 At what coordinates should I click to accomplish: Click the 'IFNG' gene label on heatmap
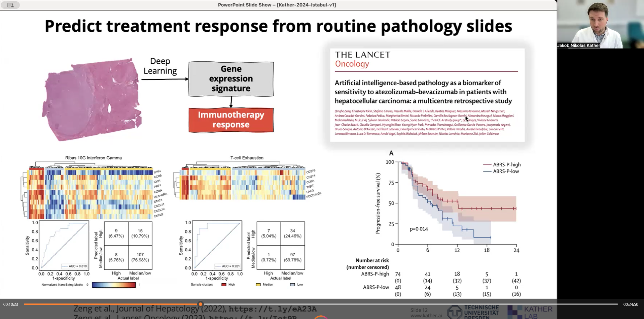(157, 172)
